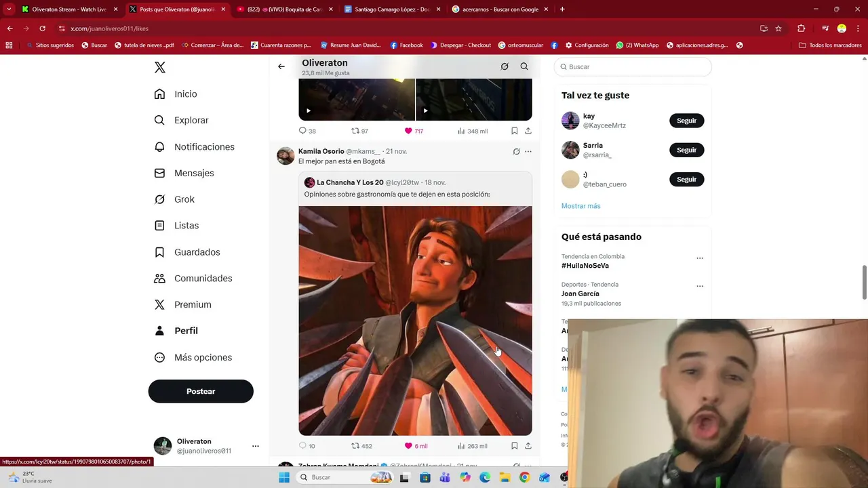868x488 pixels.
Task: Click the Buscar search field on X
Action: [633, 66]
